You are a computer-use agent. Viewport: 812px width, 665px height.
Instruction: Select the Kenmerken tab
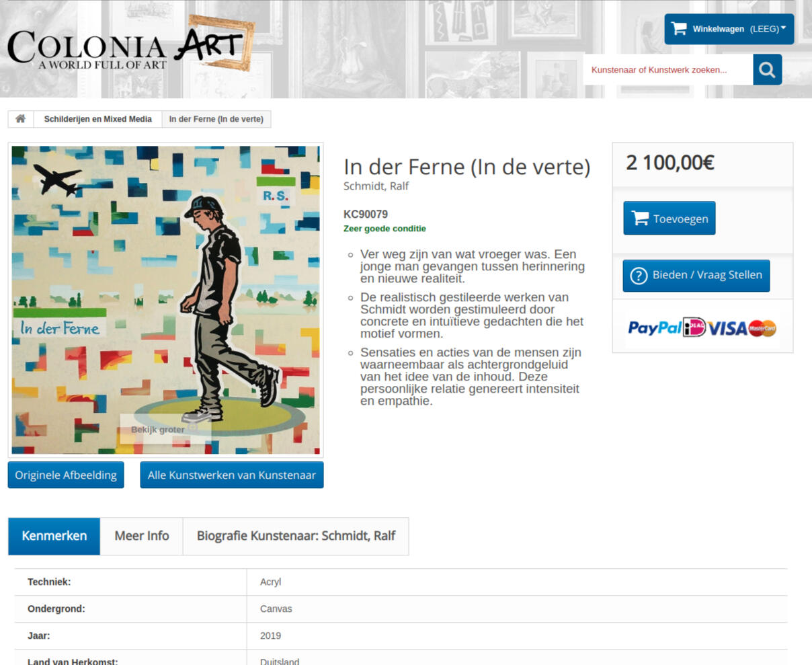pyautogui.click(x=54, y=536)
